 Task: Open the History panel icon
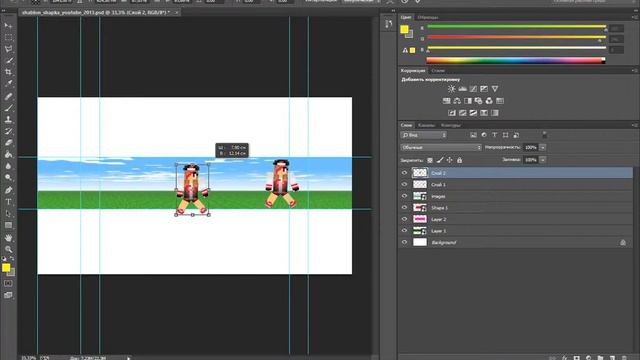coord(389,24)
